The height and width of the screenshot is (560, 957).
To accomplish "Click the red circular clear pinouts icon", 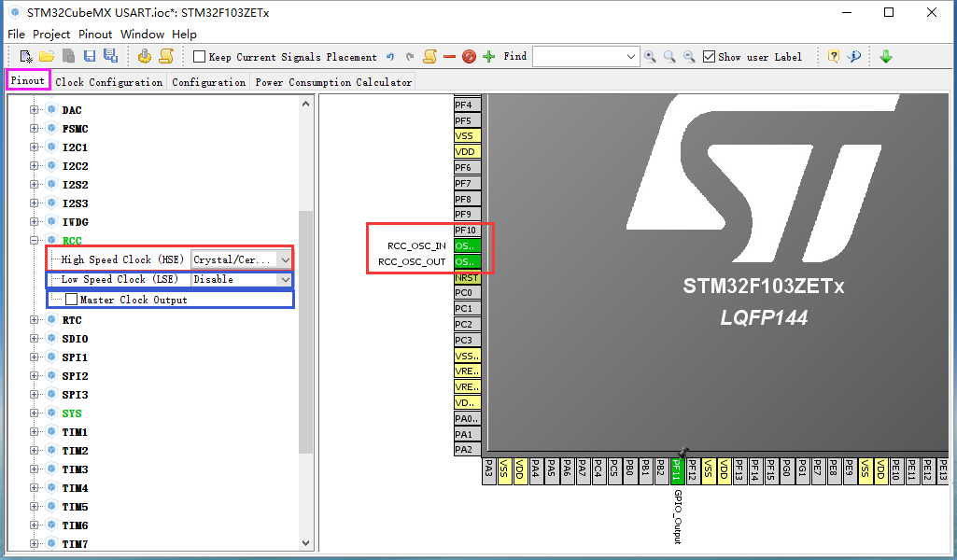I will [x=469, y=57].
